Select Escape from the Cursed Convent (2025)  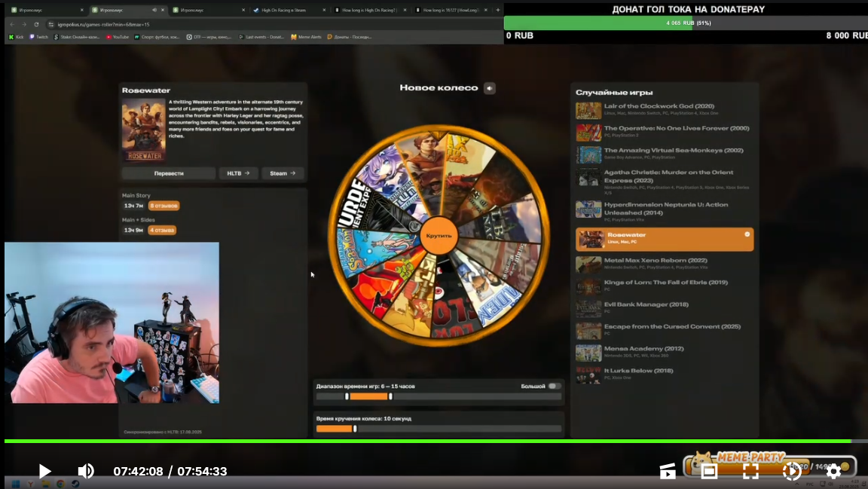[665, 329]
